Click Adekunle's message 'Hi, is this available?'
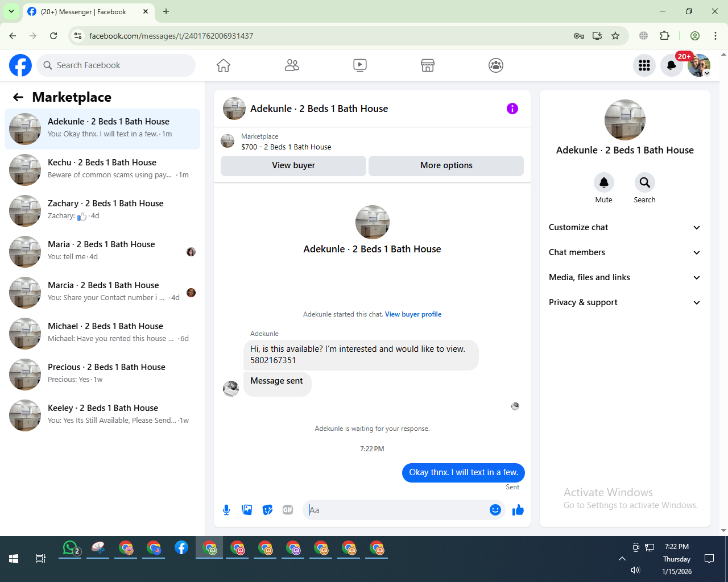This screenshot has height=582, width=728. [x=361, y=355]
